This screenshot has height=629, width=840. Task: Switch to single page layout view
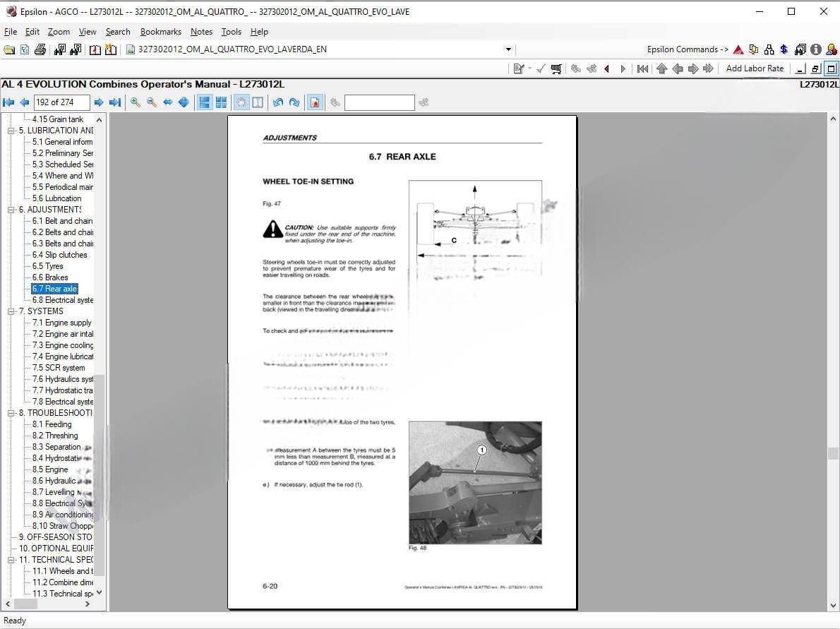[205, 102]
